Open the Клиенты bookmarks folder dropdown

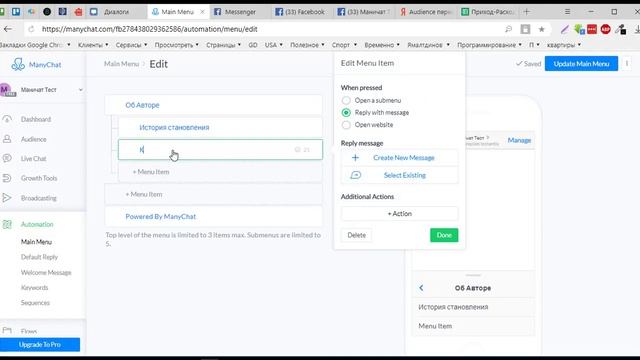point(93,45)
